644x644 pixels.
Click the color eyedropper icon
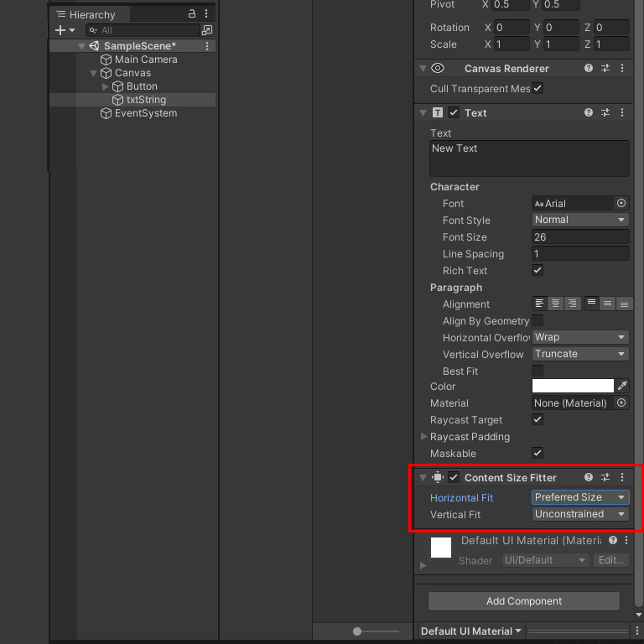click(622, 386)
